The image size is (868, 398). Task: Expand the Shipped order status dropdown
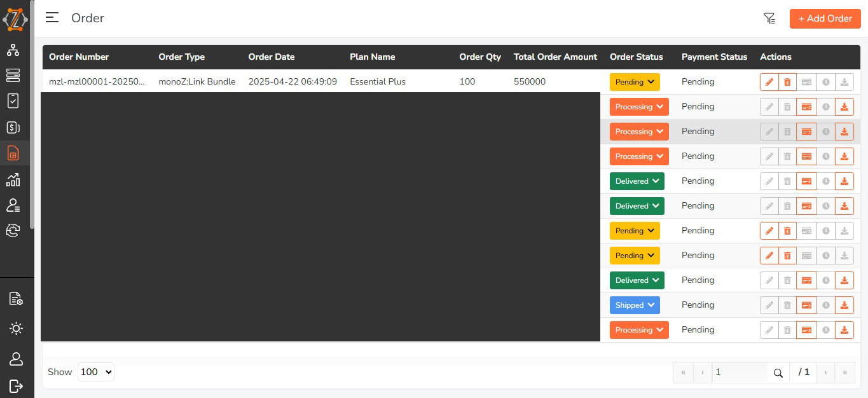point(635,305)
